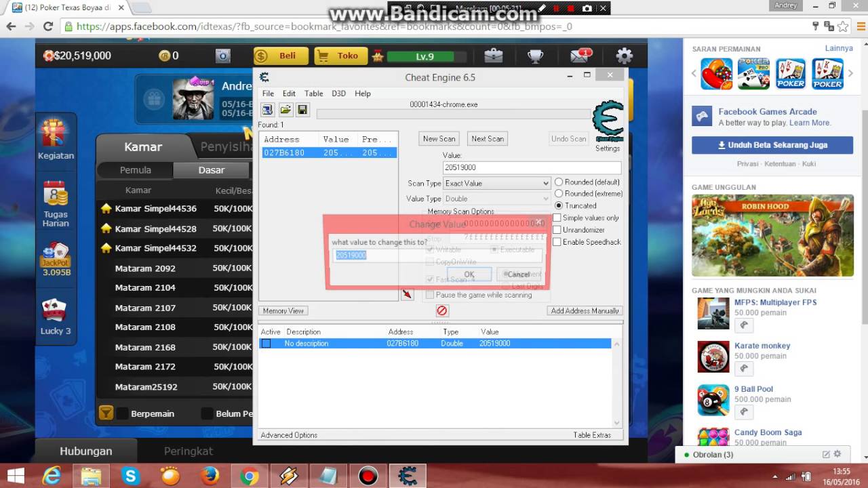Open Advanced Options at the bottom
The image size is (868, 488).
pyautogui.click(x=289, y=435)
